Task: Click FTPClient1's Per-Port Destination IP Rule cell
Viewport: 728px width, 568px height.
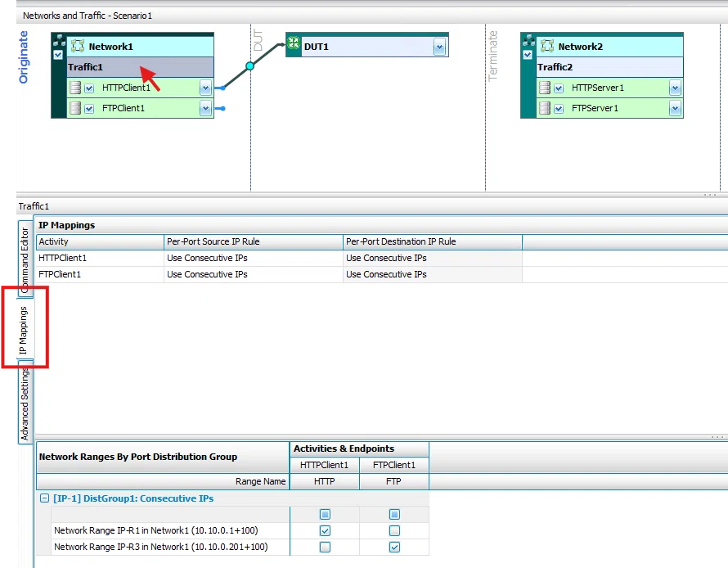Action: 432,274
